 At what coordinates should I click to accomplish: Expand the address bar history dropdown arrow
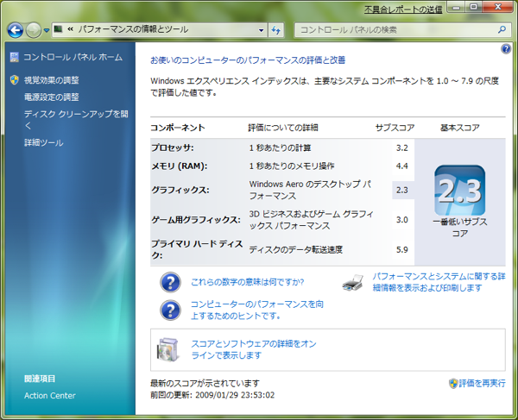261,30
